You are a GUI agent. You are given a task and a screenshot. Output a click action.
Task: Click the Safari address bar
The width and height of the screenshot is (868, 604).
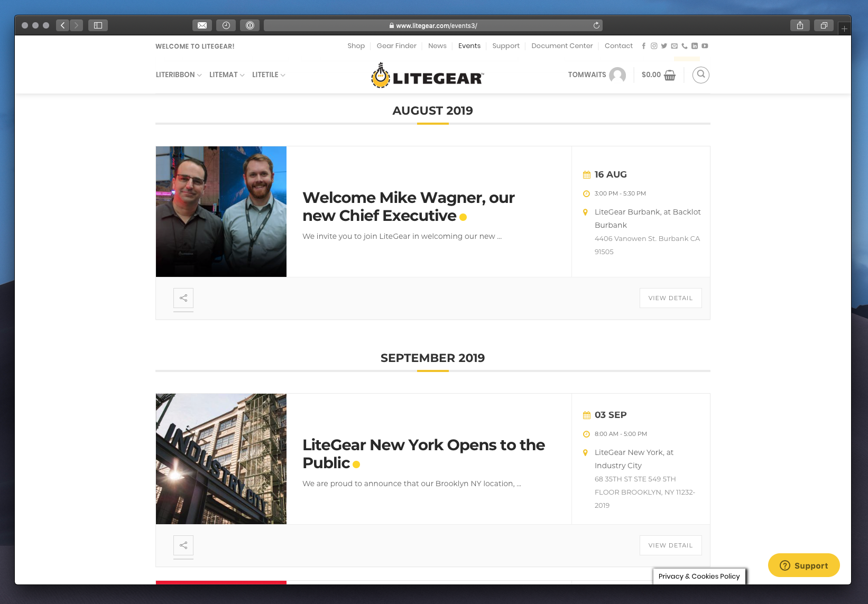click(433, 25)
